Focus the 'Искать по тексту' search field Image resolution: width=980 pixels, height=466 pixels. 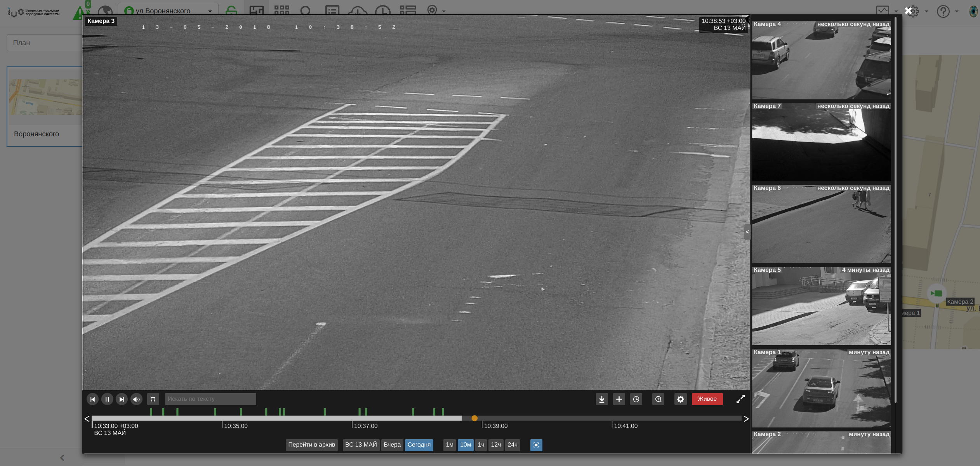coord(211,399)
